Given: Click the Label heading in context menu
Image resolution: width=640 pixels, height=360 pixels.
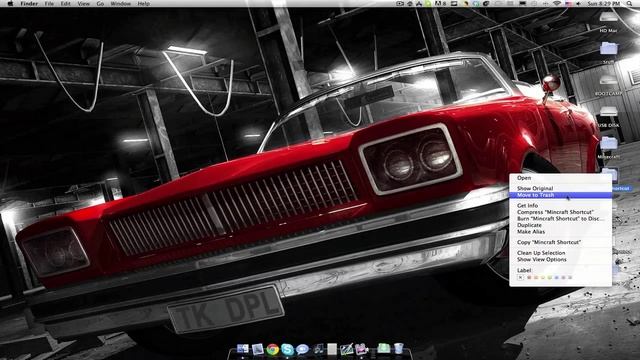Looking at the screenshot, I should [x=524, y=270].
